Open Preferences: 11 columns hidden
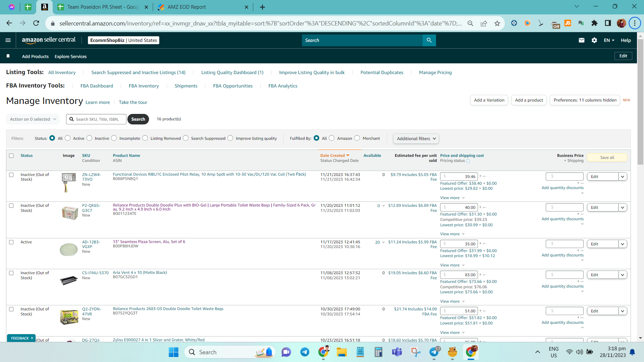 tap(585, 100)
